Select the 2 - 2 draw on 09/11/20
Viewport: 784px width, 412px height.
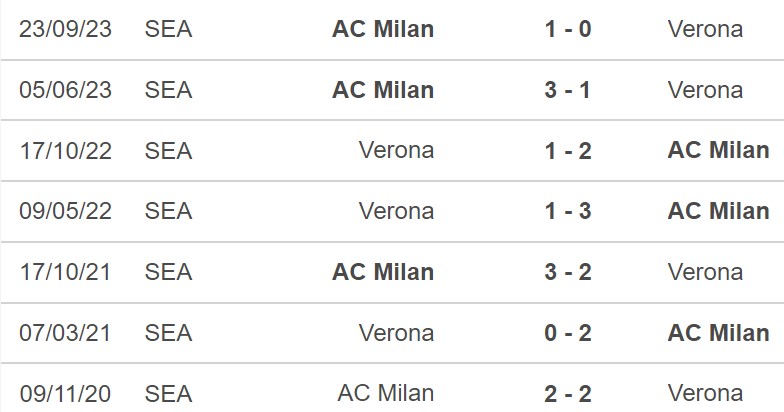[x=568, y=394]
